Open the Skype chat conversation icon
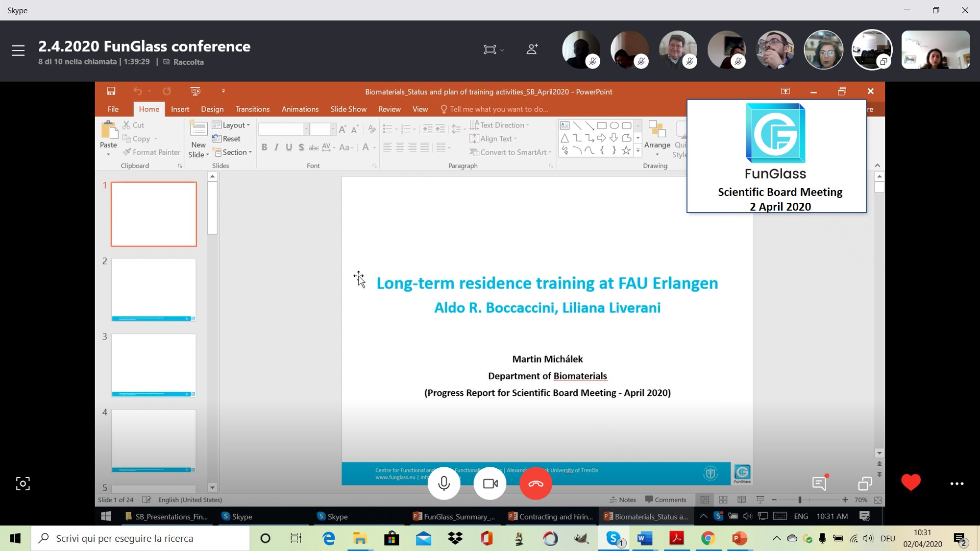 click(819, 483)
